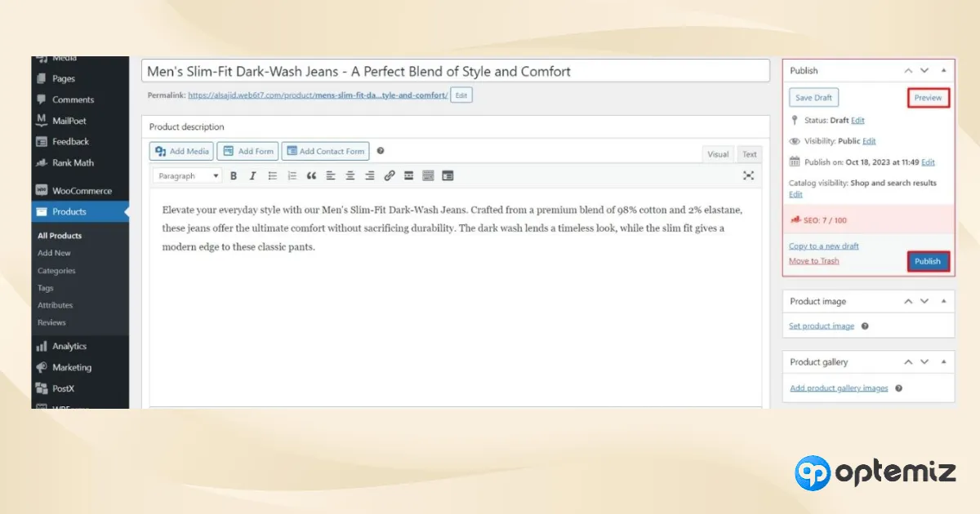980x514 pixels.
Task: Align text right in editor
Action: point(370,175)
